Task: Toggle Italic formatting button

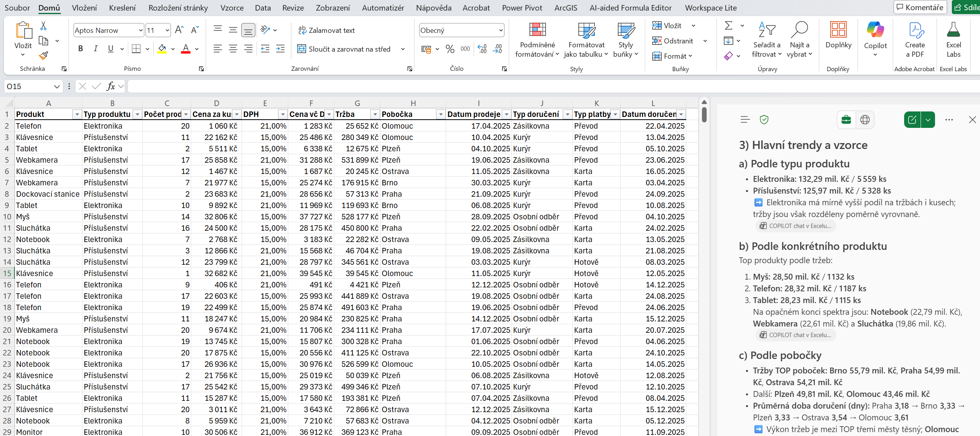Action: point(95,49)
